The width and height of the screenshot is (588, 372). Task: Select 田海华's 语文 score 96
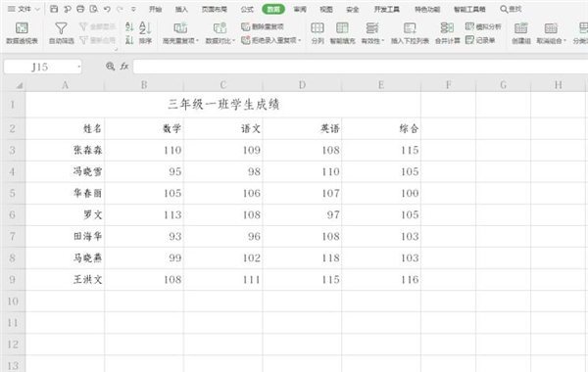pyautogui.click(x=223, y=236)
